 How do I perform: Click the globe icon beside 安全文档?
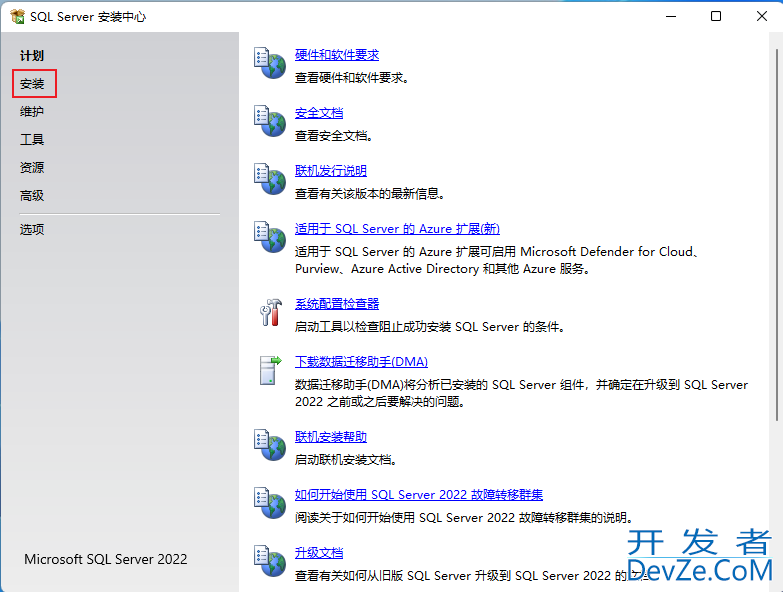point(270,121)
